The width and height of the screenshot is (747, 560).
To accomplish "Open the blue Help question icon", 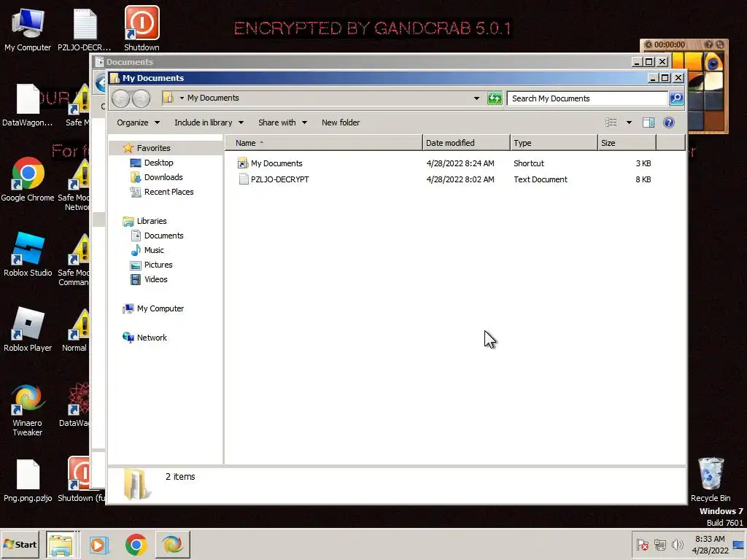I will [669, 122].
